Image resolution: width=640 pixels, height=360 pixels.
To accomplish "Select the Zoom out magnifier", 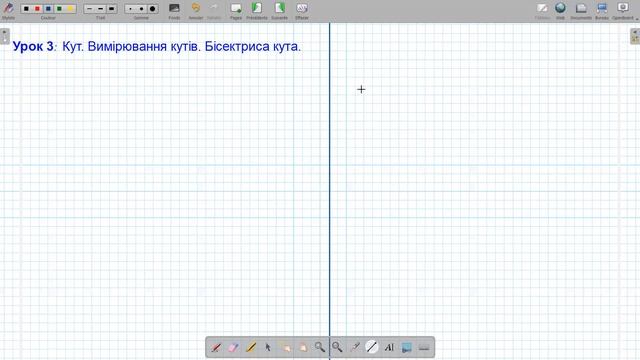I will coord(337,347).
